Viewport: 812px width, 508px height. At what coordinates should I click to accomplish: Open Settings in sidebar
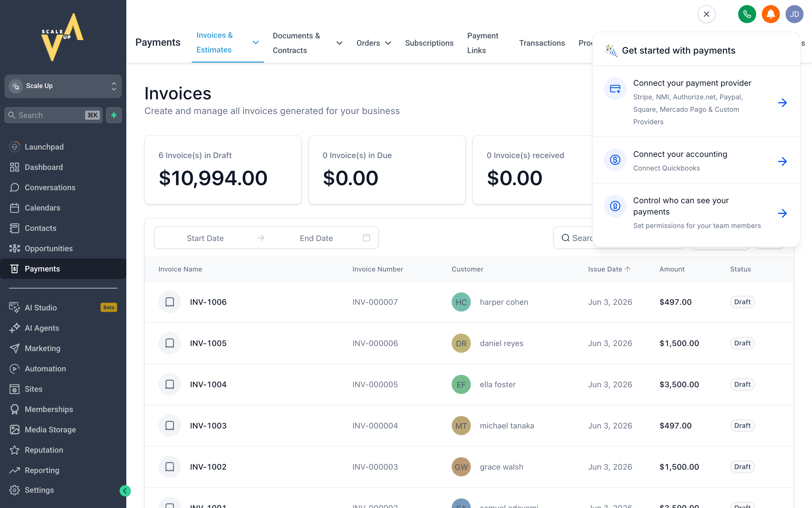[x=63, y=490]
